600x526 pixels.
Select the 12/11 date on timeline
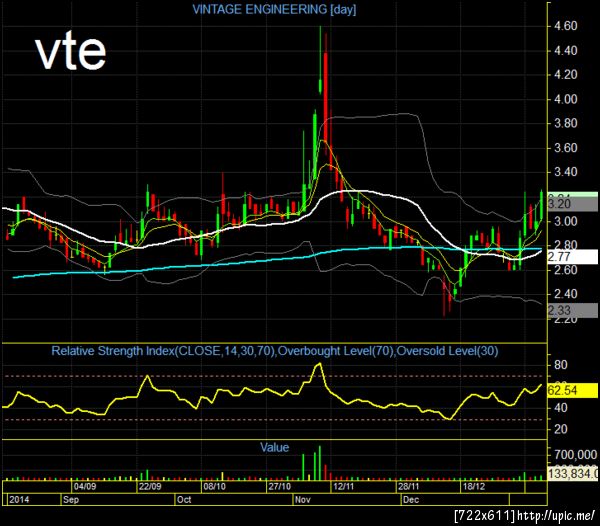point(344,487)
